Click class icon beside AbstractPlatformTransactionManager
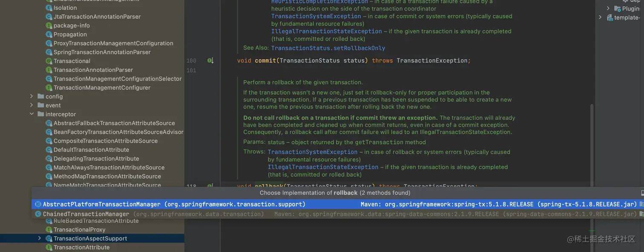The height and width of the screenshot is (252, 644). click(38, 204)
